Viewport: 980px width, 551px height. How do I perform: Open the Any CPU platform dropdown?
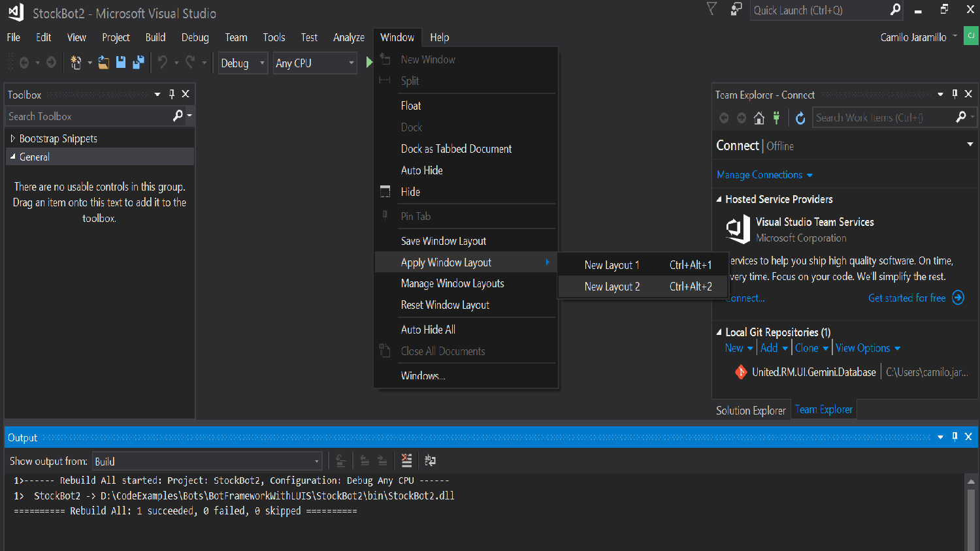(x=315, y=63)
